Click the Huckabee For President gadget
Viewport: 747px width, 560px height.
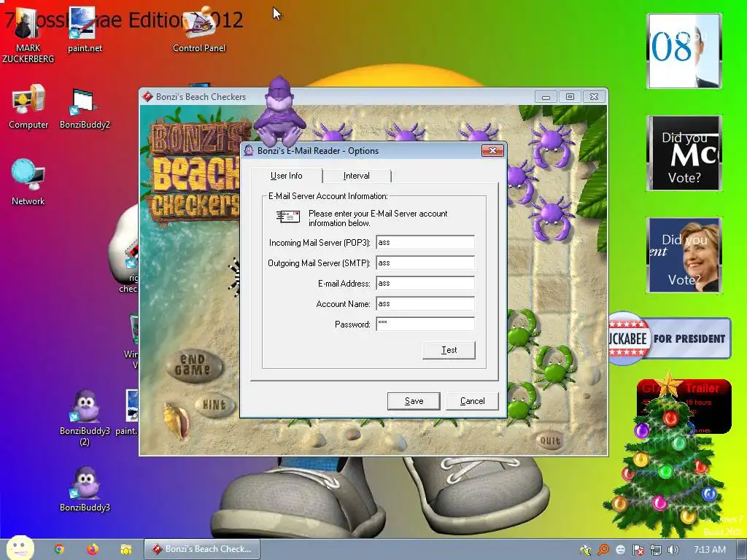(x=670, y=338)
